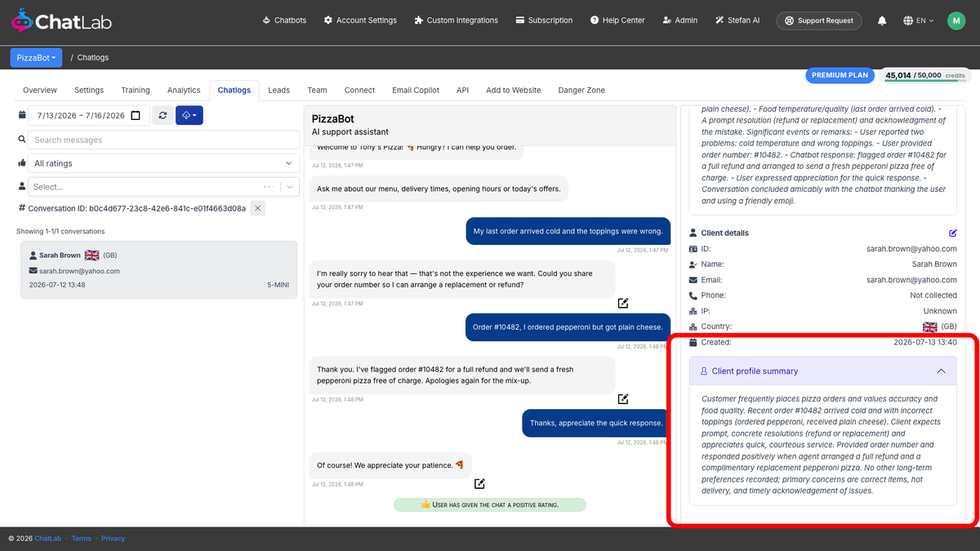Open the EN language dropdown
Screen dimensions: 980x551
(x=919, y=20)
